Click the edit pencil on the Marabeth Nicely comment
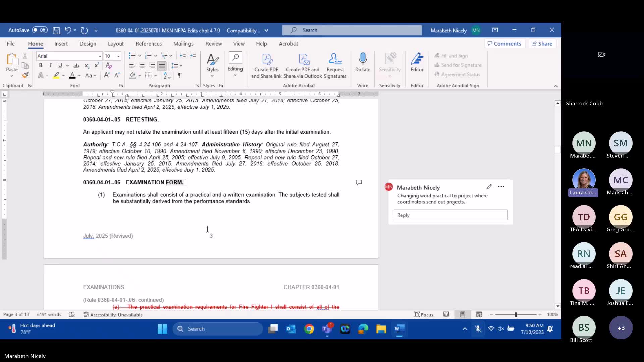Viewport: 644px width, 362px height. [x=489, y=187]
